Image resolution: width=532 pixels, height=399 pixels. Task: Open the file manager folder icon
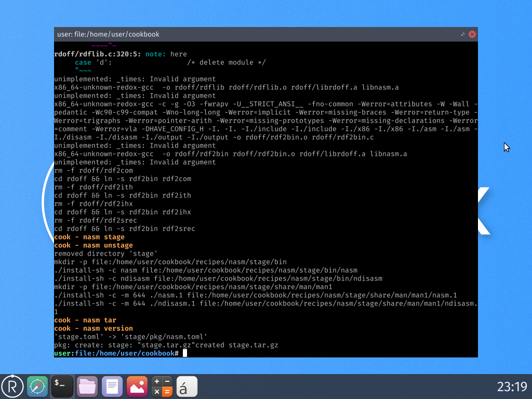[x=87, y=387]
